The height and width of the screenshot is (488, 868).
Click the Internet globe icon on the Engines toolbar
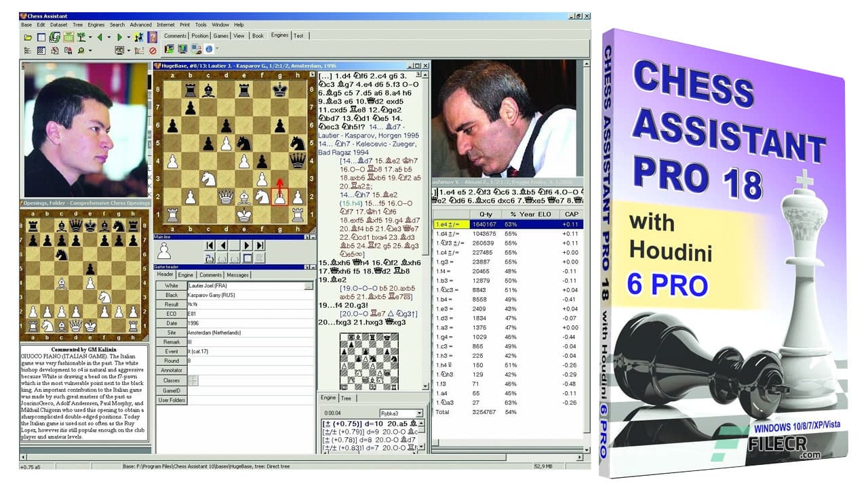(209, 49)
